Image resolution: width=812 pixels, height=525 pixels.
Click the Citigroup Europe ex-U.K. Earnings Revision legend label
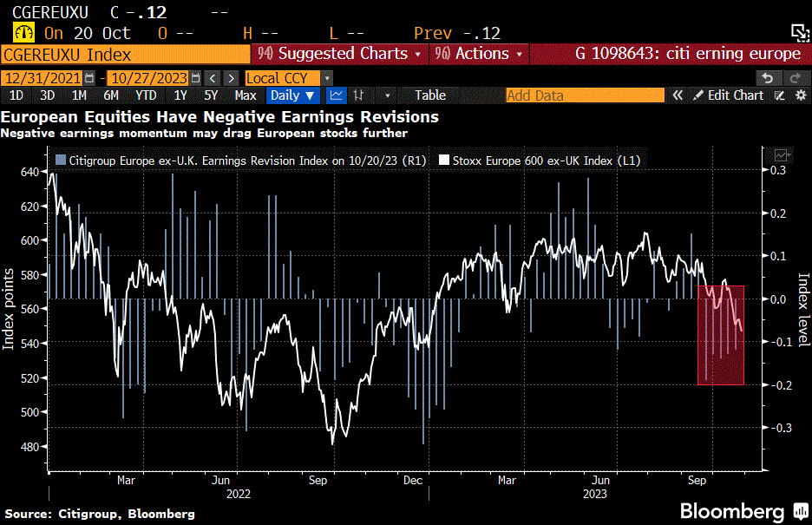tap(247, 161)
